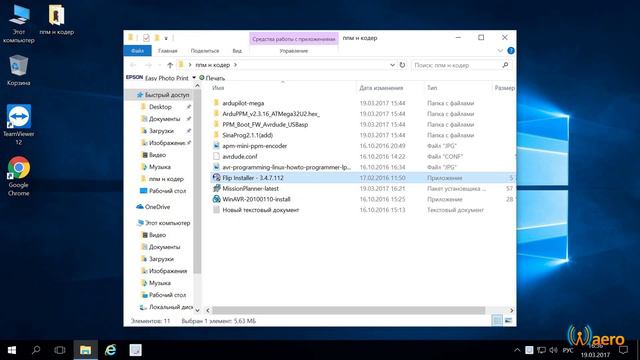Click the Печать print button
640x360 pixels.
pyautogui.click(x=212, y=78)
